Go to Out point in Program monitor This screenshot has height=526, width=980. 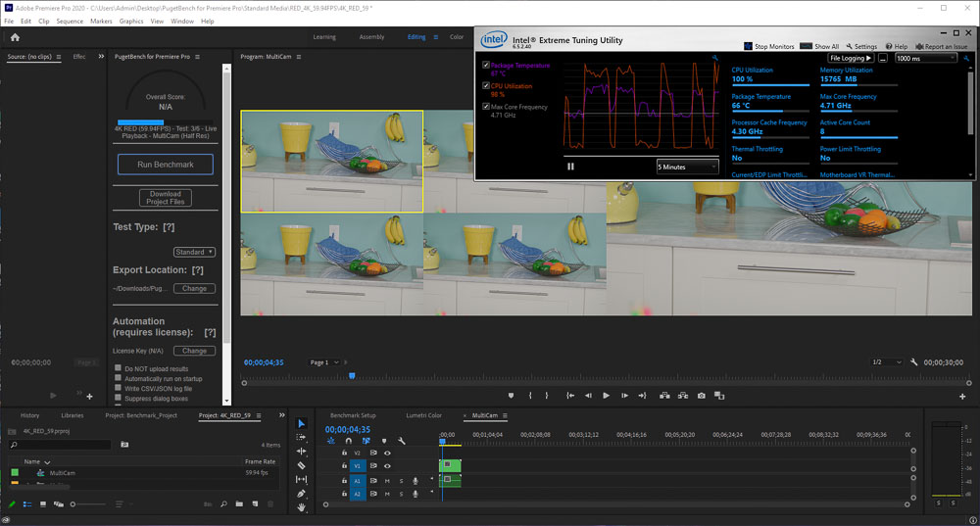pyautogui.click(x=642, y=396)
